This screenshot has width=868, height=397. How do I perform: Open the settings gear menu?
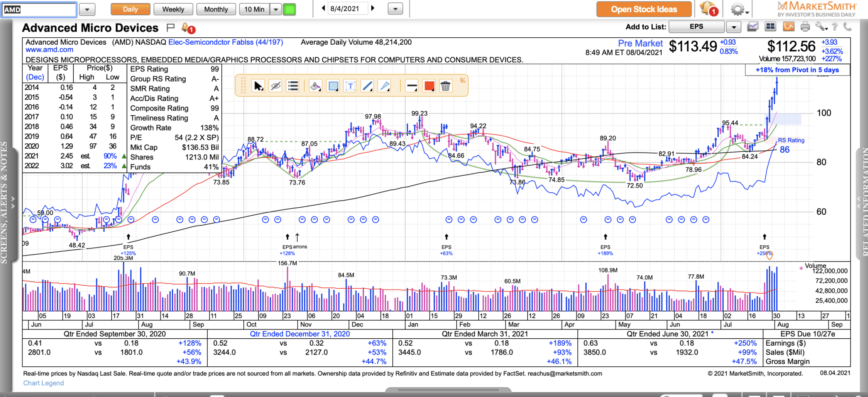point(739,9)
